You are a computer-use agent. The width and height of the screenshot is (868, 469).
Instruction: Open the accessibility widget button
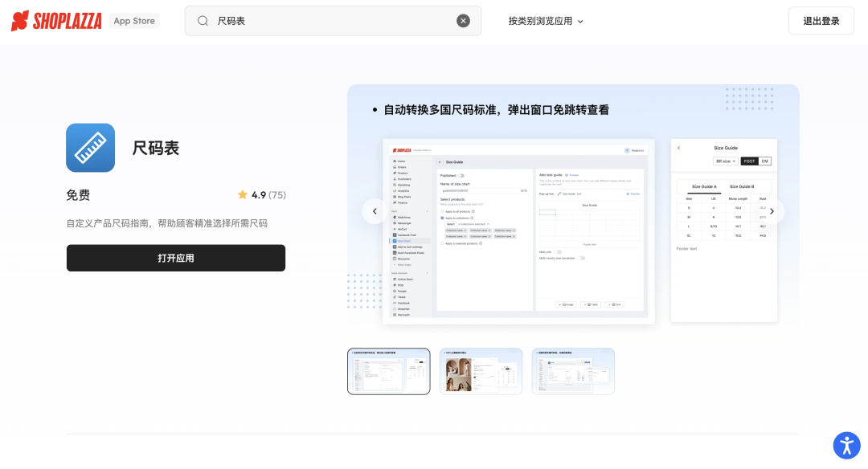846,445
